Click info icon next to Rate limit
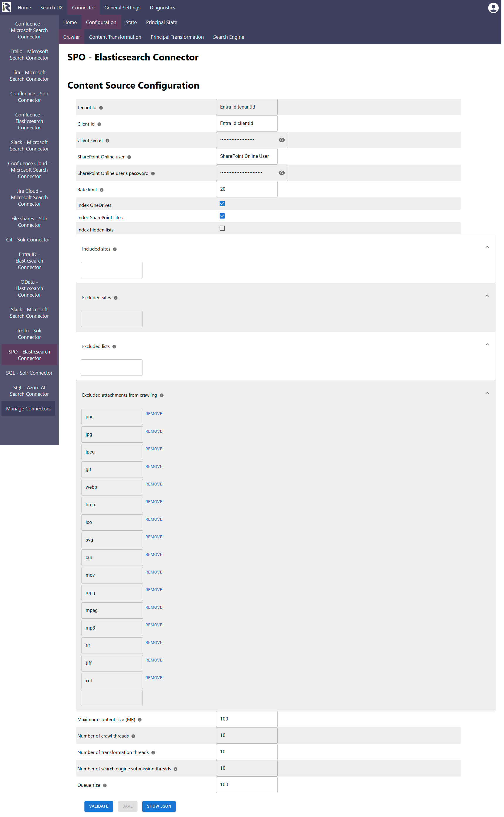This screenshot has height=817, width=504. point(102,190)
